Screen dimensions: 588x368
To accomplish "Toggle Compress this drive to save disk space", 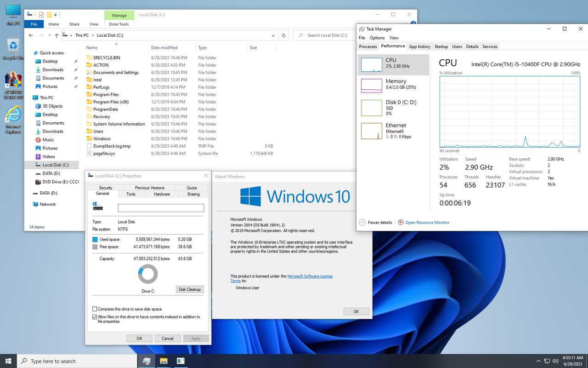I will tap(95, 309).
